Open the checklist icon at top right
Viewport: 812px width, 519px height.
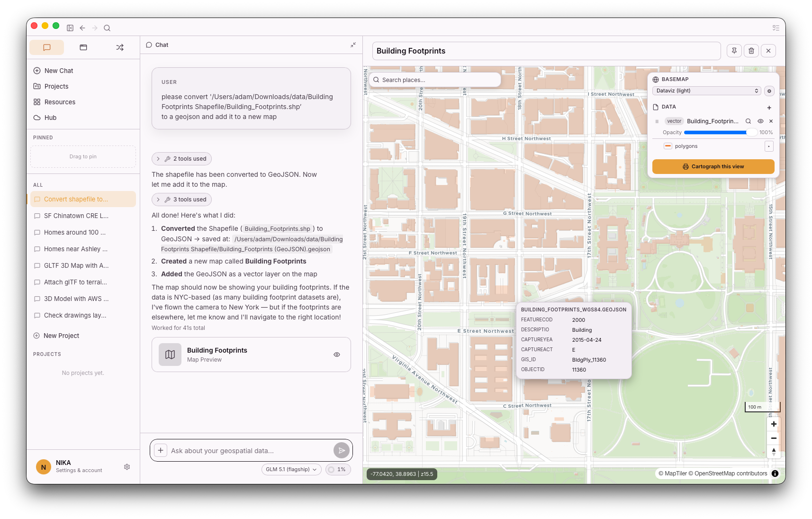[x=776, y=28]
